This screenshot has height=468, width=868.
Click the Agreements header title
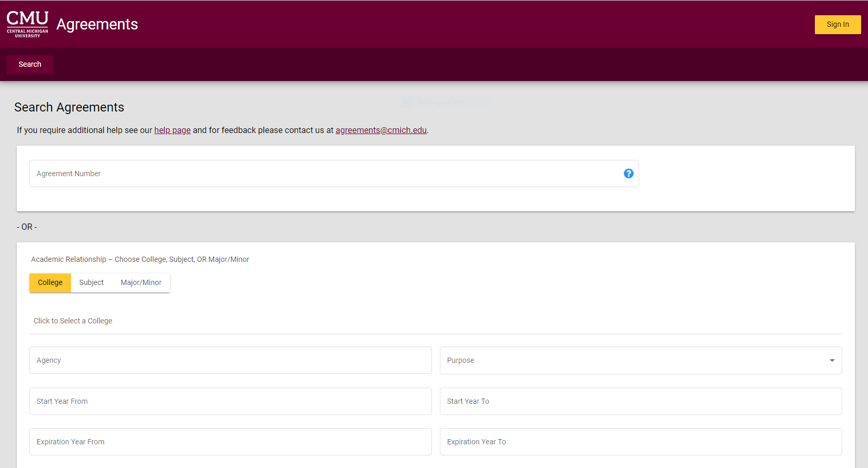click(97, 24)
